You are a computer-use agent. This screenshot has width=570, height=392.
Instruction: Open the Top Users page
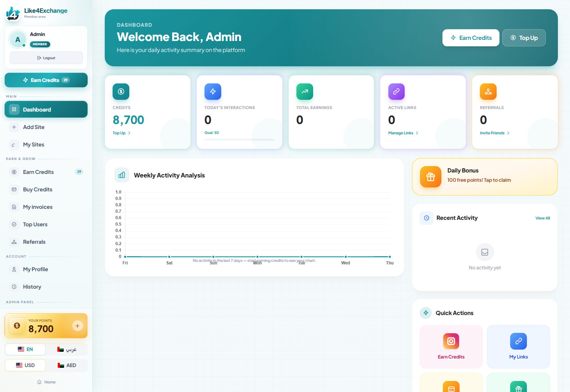coord(46,225)
